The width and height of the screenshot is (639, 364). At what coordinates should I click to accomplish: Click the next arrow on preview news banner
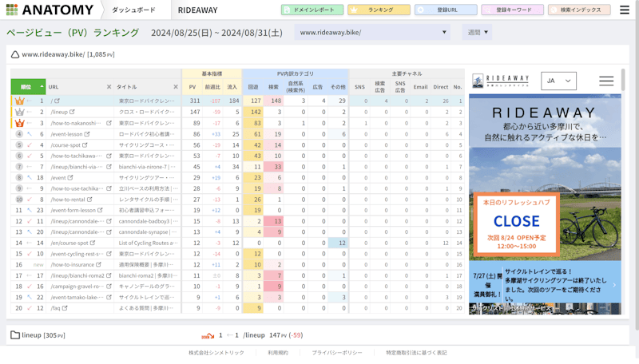[613, 285]
